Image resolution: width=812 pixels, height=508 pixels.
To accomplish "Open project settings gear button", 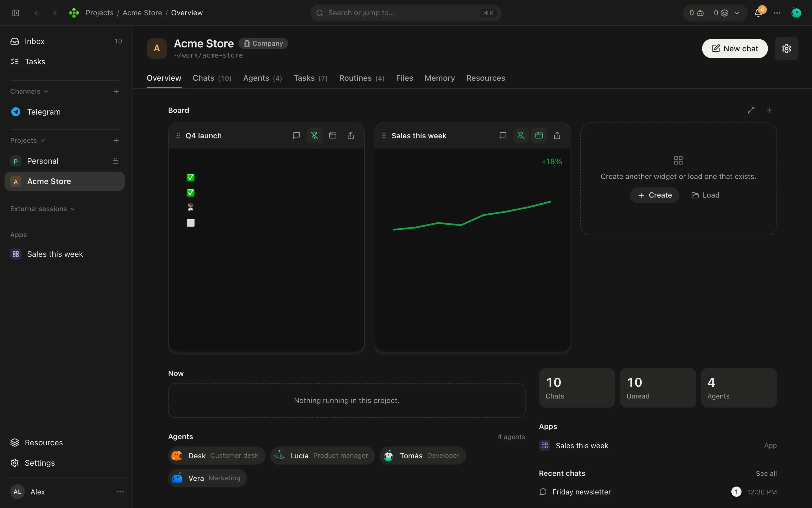I will click(x=787, y=48).
